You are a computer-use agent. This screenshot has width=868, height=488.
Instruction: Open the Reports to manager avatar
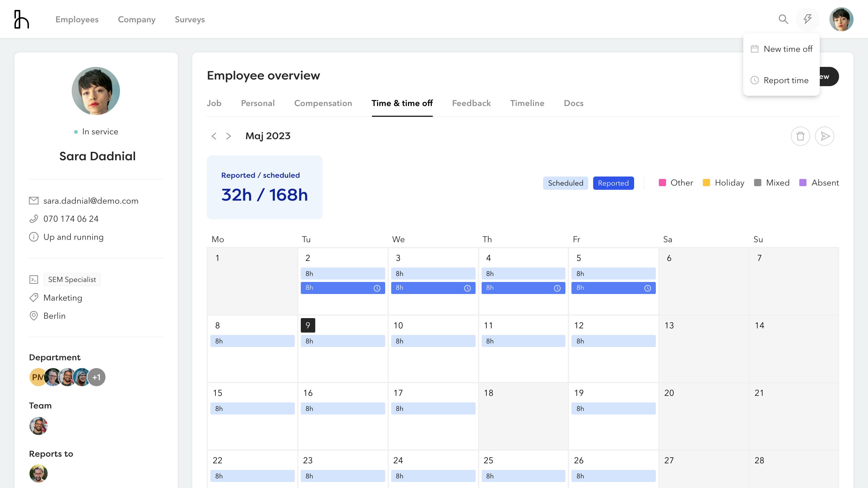38,474
